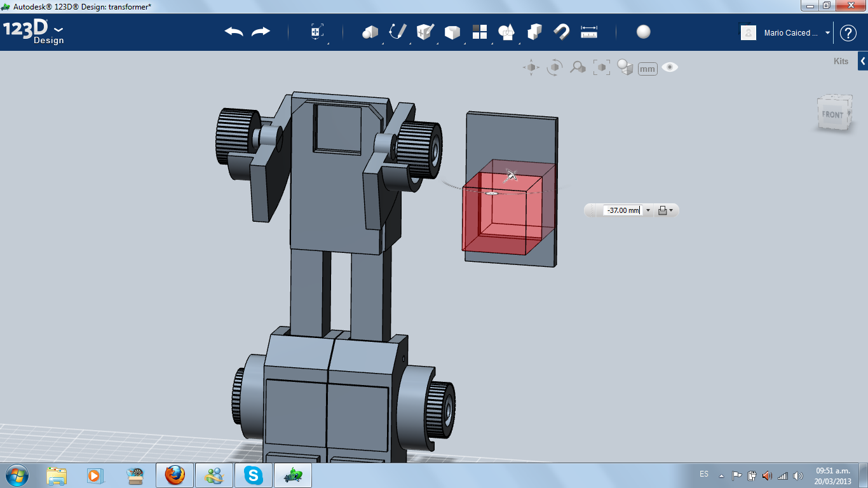
Task: Open the Construct tools menu
Action: pyautogui.click(x=425, y=32)
